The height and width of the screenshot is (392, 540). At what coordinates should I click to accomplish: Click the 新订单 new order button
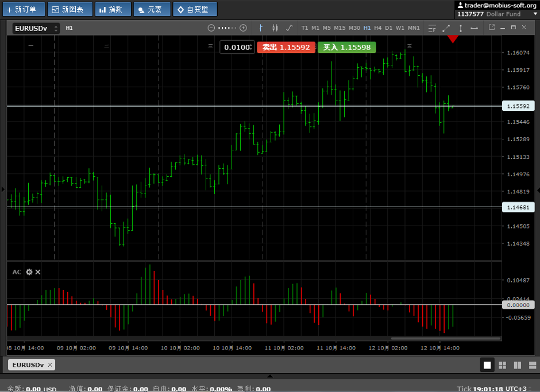point(24,9)
